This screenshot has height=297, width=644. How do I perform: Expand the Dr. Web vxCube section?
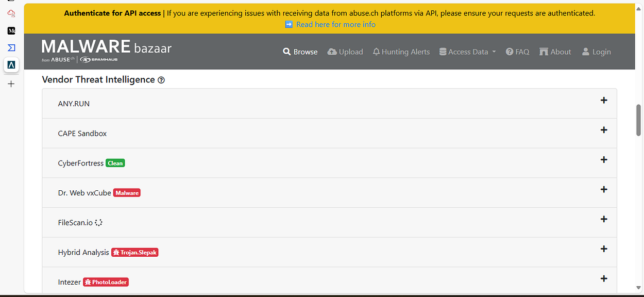coord(604,189)
